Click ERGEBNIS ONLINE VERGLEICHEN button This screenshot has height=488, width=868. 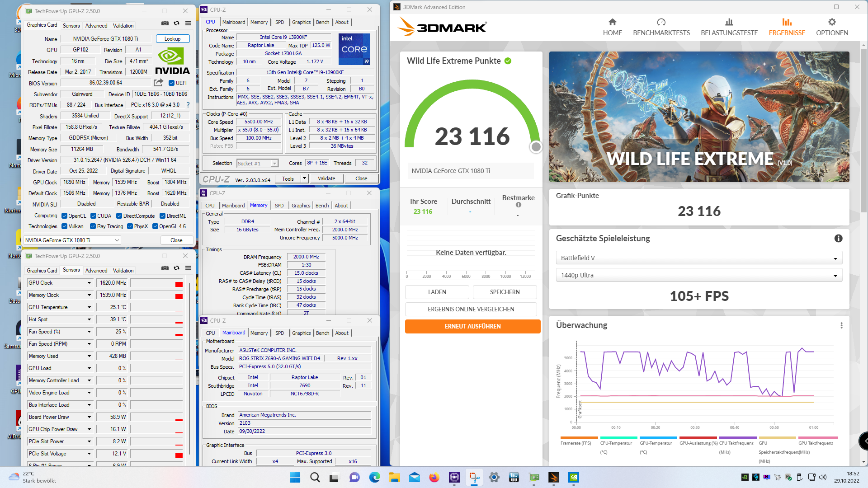click(x=471, y=309)
